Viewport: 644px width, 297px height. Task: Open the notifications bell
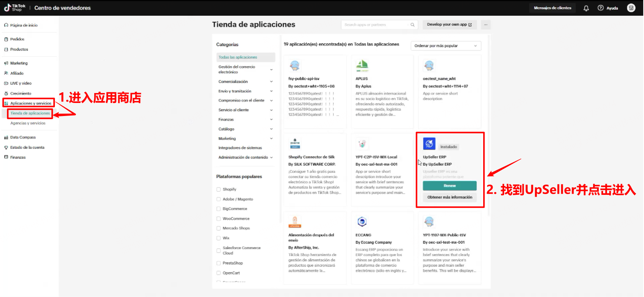(586, 8)
